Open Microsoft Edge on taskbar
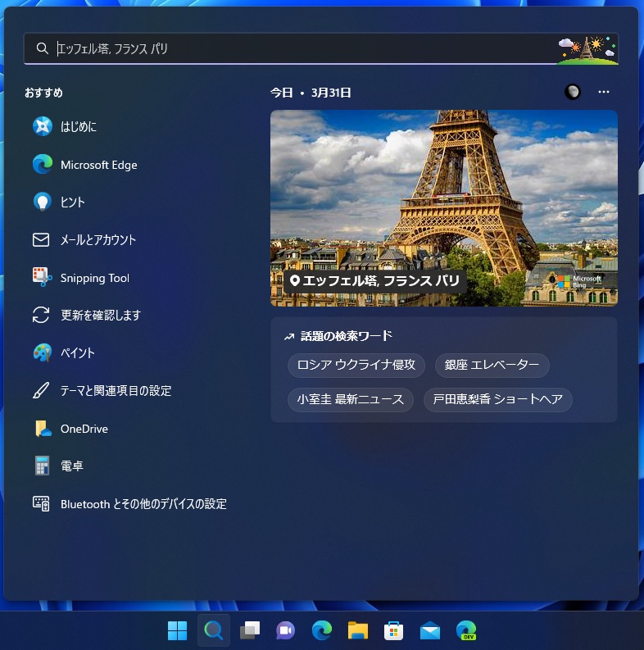644x650 pixels. click(x=321, y=630)
